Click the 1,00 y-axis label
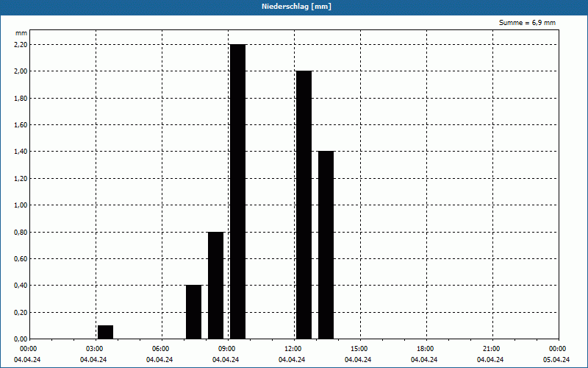Image resolution: width=588 pixels, height=368 pixels. (x=21, y=205)
